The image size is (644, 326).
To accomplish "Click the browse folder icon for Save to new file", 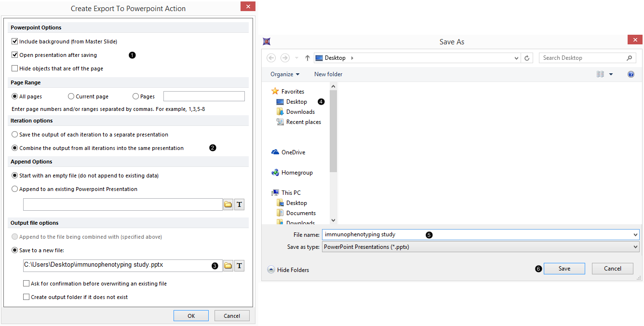I will click(x=228, y=266).
